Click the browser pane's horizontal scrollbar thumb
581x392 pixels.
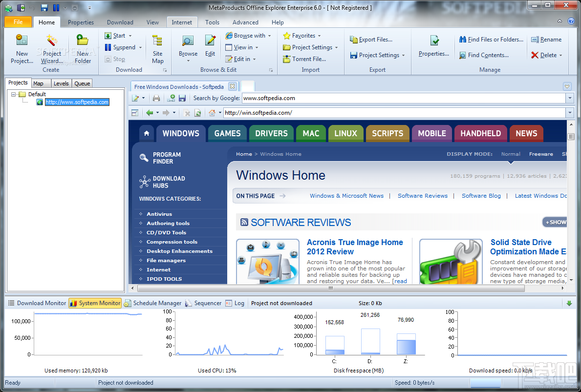(x=331, y=288)
